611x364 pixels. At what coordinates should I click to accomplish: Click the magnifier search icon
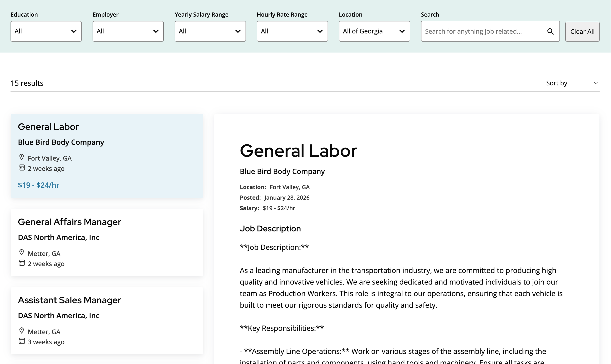(550, 31)
